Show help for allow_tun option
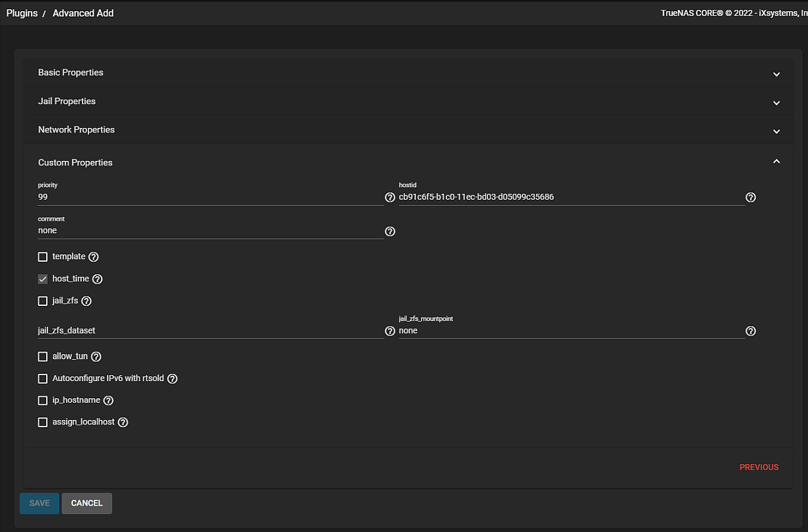The width and height of the screenshot is (808, 532). tap(96, 357)
